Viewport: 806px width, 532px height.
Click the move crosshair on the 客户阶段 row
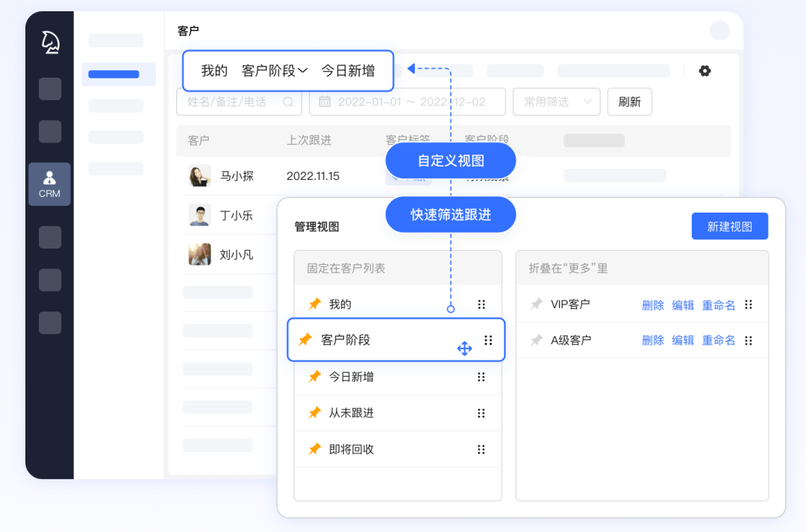point(464,348)
